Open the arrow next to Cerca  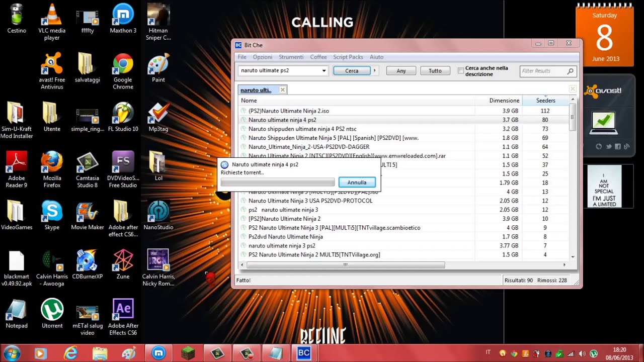coord(374,71)
